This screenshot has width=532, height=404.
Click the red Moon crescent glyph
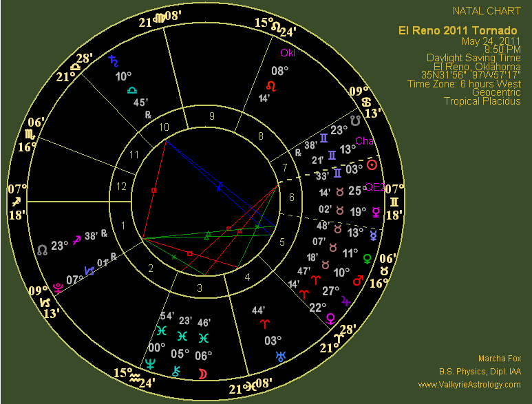click(x=202, y=373)
